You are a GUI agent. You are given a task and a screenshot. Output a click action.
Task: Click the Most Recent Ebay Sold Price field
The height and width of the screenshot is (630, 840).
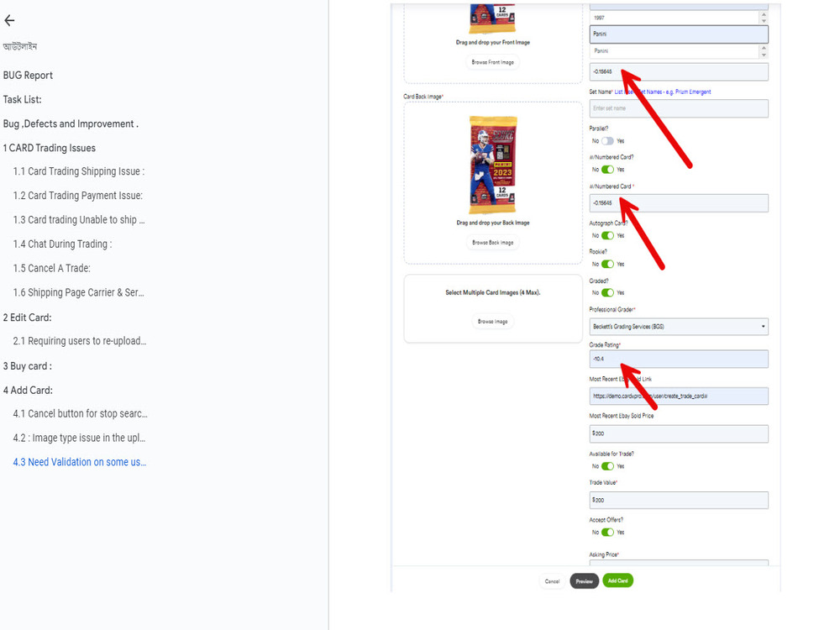pyautogui.click(x=679, y=433)
